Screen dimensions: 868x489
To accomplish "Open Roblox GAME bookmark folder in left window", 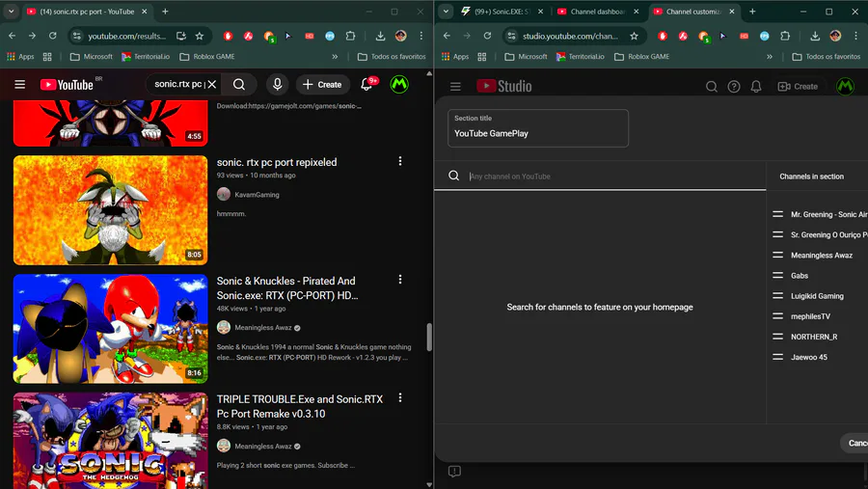I will pyautogui.click(x=207, y=57).
